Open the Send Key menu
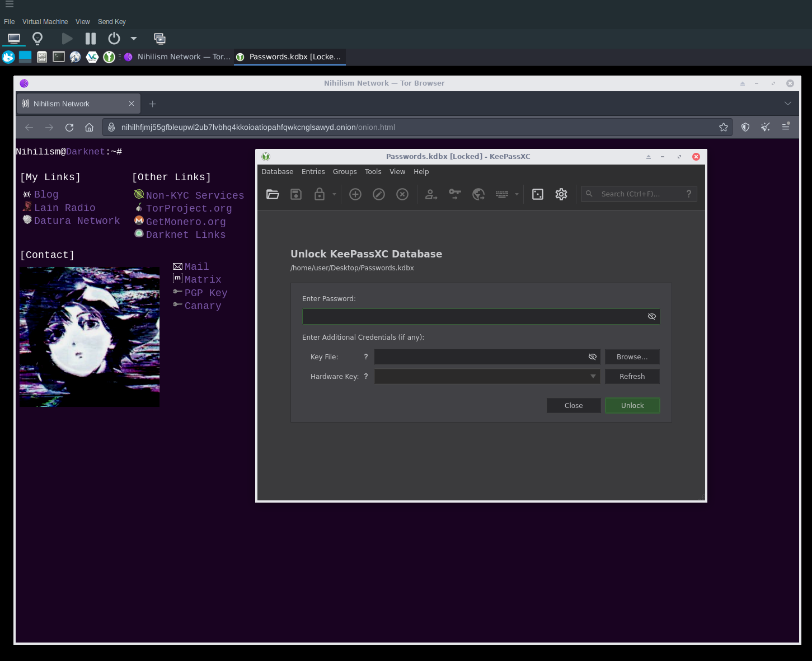 [x=112, y=22]
